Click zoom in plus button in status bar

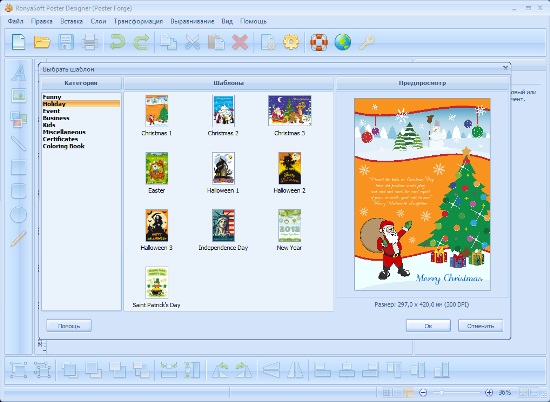[x=489, y=393]
